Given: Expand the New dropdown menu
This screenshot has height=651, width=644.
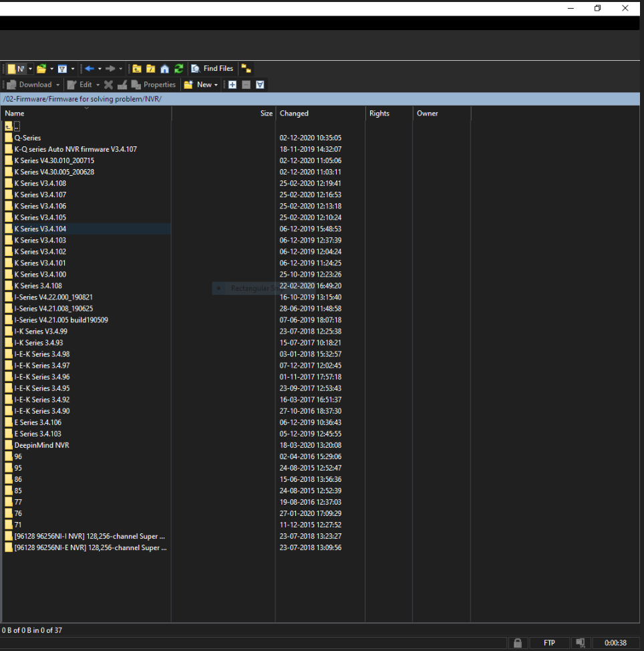Looking at the screenshot, I should [x=216, y=85].
